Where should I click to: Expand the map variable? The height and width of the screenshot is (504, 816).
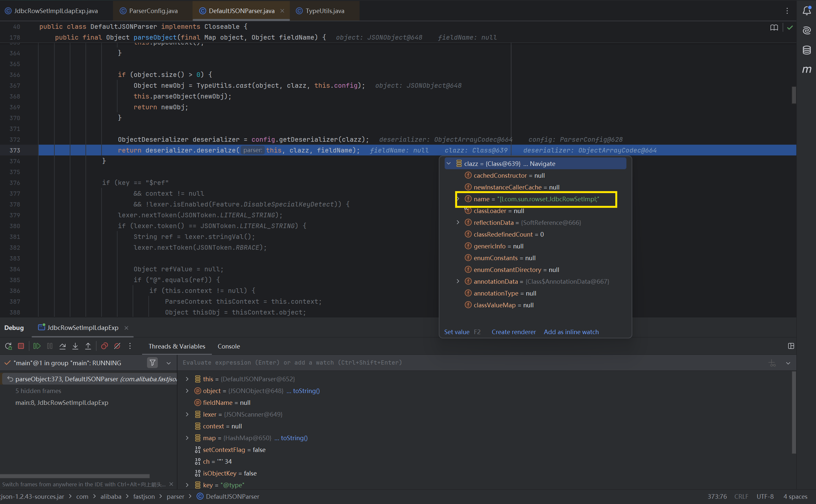click(x=187, y=438)
